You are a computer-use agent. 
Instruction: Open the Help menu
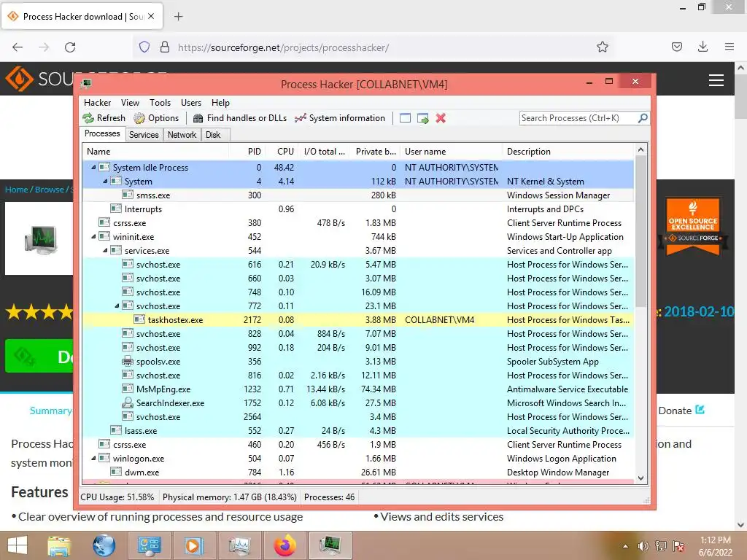pos(220,103)
